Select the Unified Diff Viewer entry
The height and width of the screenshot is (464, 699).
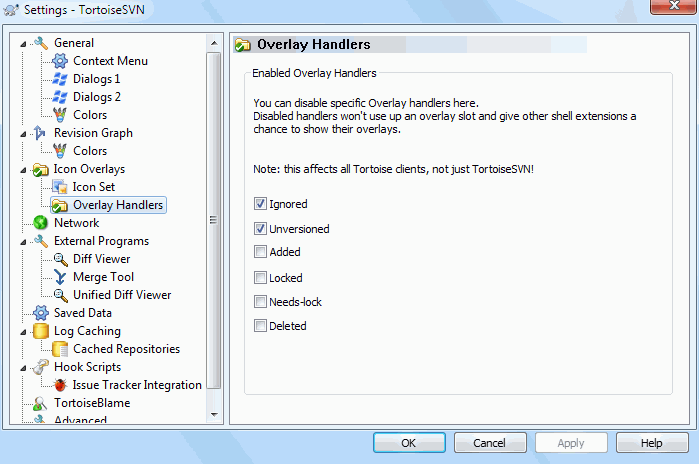(122, 295)
